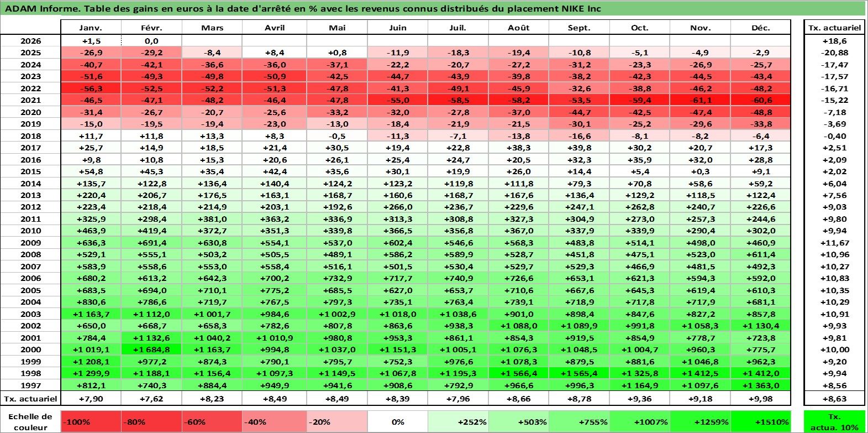The width and height of the screenshot is (868, 433).
Task: Click the Mai column header
Action: pyautogui.click(x=337, y=28)
